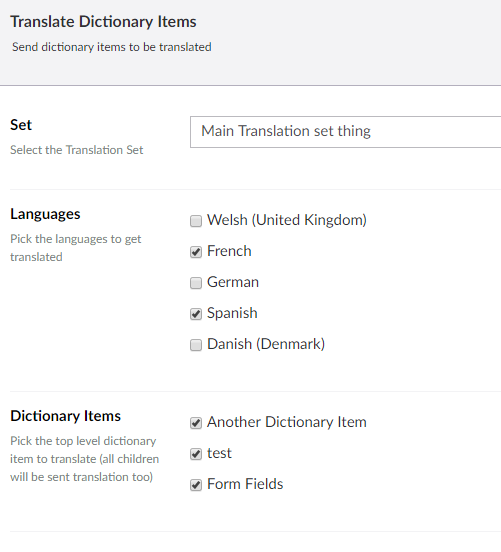Enable the Danish (Denmark) checkbox

pos(196,345)
